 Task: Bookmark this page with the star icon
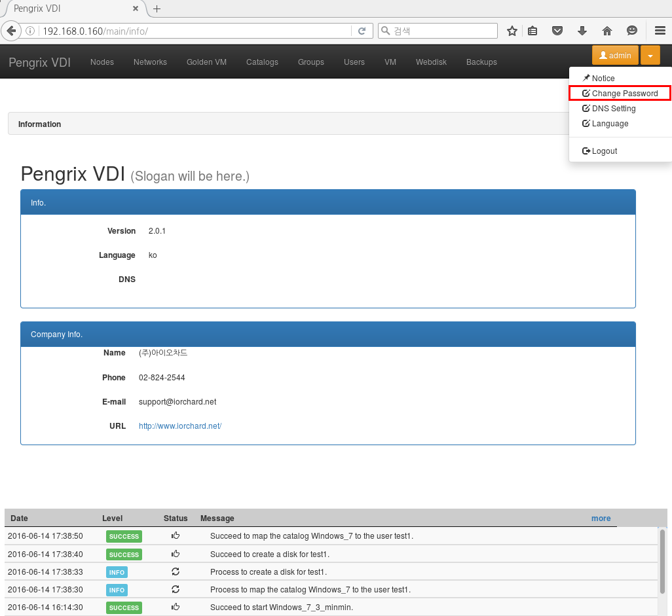(x=512, y=31)
